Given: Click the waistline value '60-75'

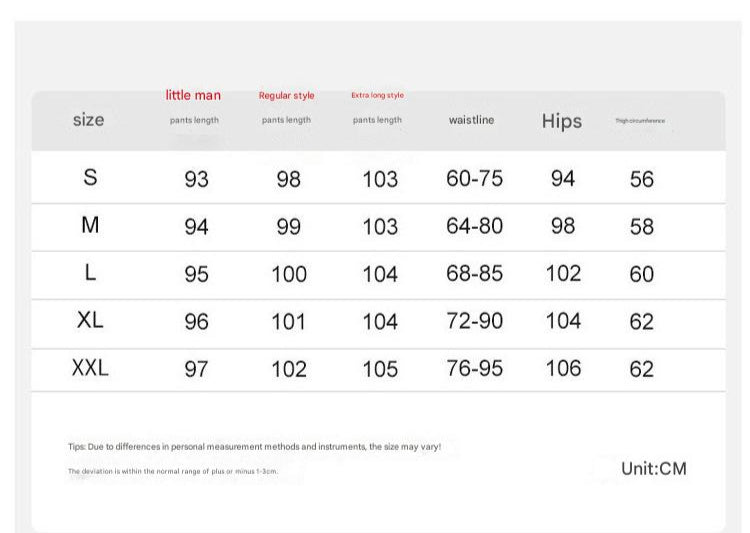Looking at the screenshot, I should (x=474, y=179).
